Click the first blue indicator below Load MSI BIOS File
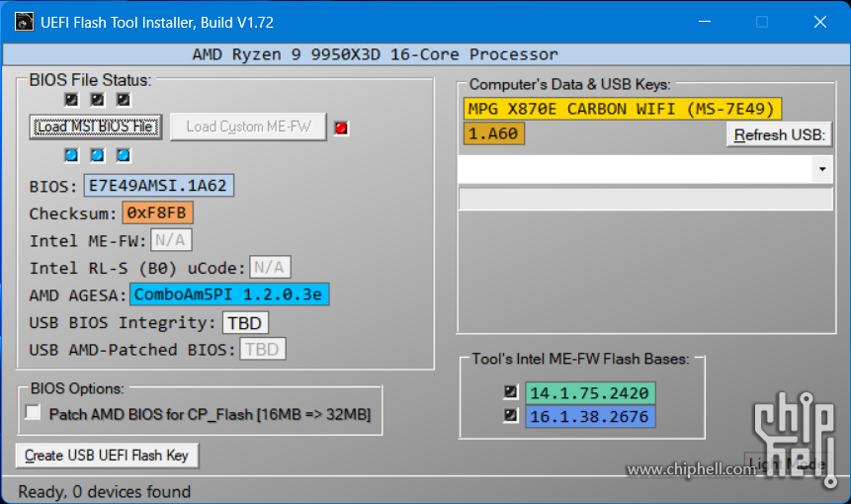The image size is (851, 504). pyautogui.click(x=71, y=156)
